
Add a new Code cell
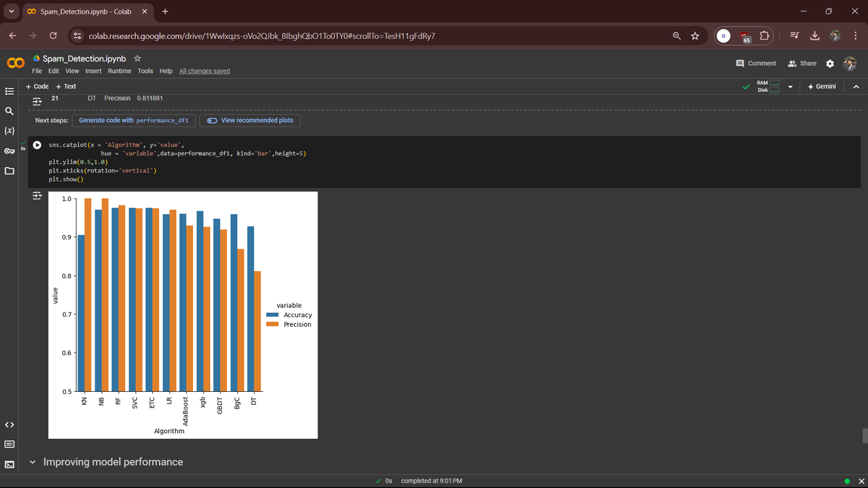[x=37, y=87]
